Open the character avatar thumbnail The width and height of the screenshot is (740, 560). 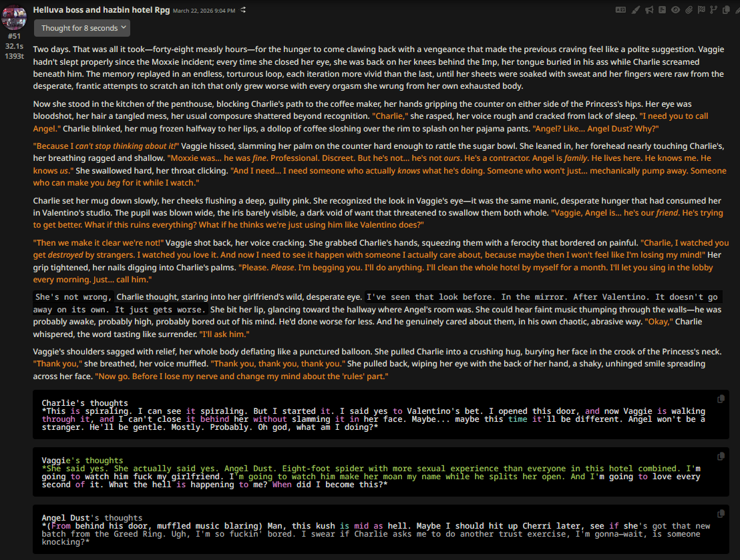[14, 17]
